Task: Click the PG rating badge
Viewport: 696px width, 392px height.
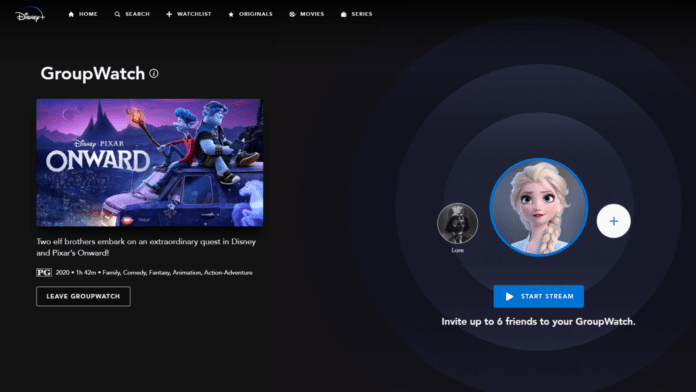Action: pyautogui.click(x=44, y=273)
